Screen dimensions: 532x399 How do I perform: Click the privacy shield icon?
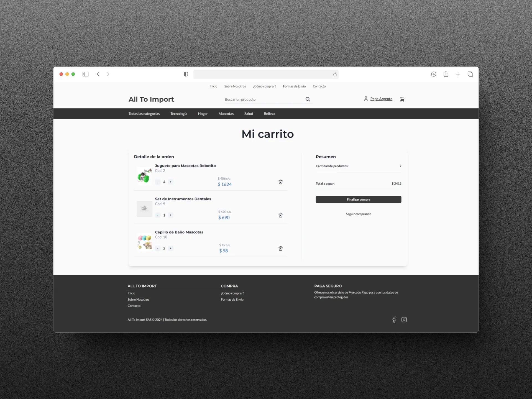pyautogui.click(x=186, y=74)
